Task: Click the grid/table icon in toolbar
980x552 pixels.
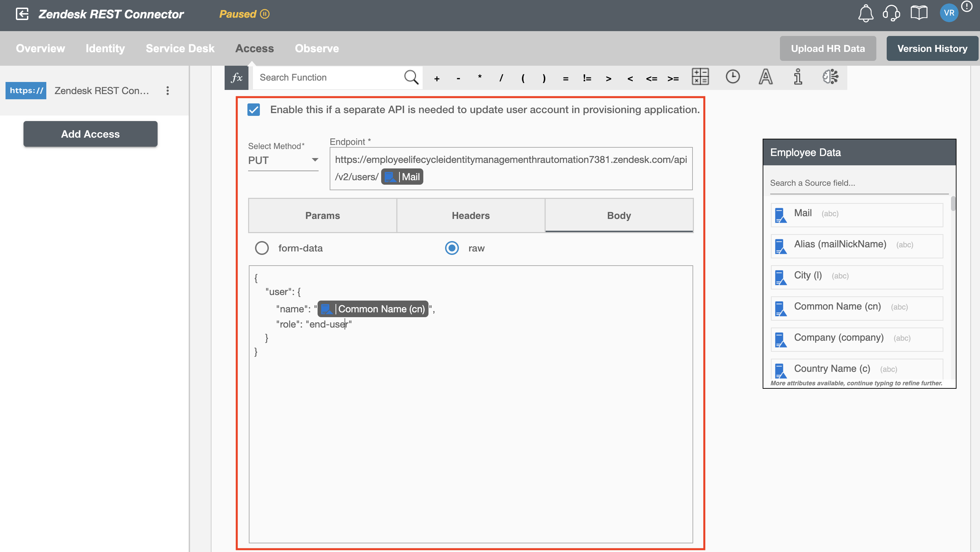Action: [x=700, y=77]
